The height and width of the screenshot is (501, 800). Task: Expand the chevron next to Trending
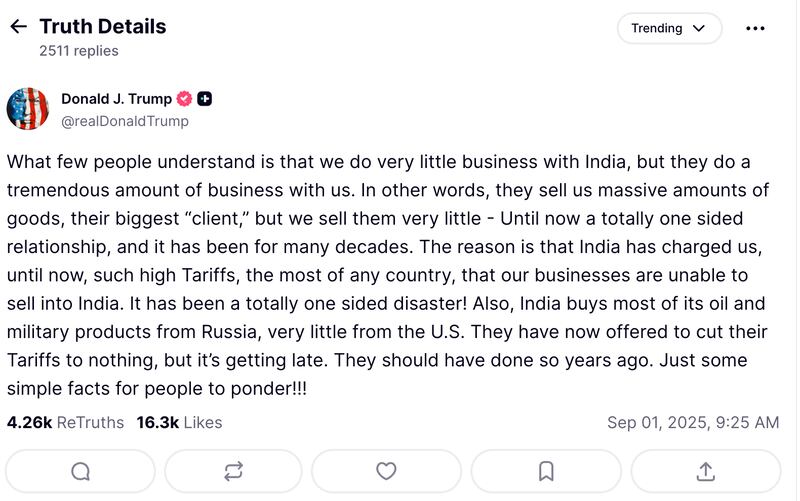[700, 28]
